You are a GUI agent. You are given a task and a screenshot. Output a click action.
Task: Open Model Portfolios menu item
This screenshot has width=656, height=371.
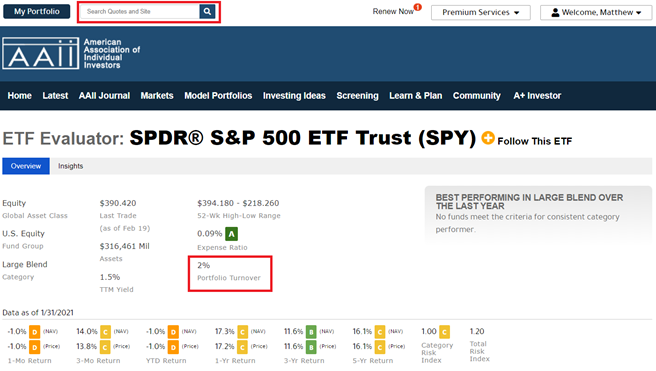point(218,96)
